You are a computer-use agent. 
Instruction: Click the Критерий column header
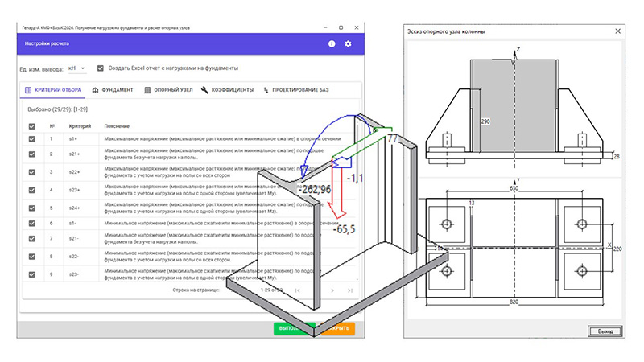[80, 126]
